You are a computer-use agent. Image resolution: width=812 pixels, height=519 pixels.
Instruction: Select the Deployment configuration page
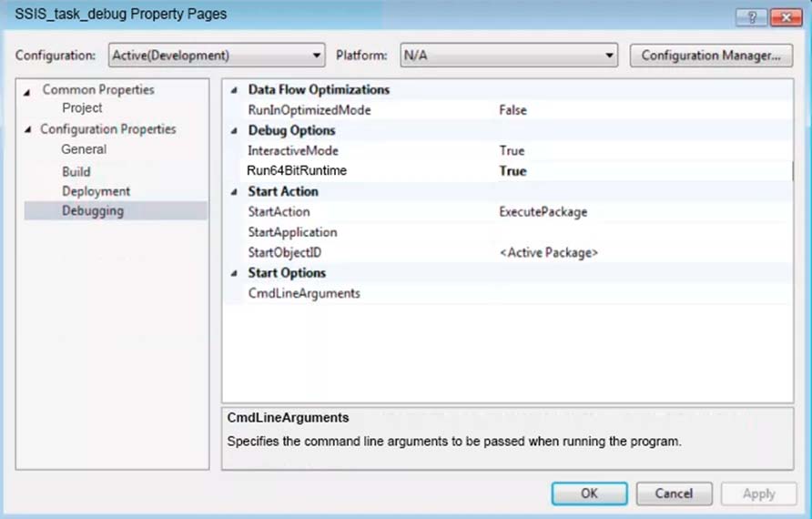coord(96,191)
